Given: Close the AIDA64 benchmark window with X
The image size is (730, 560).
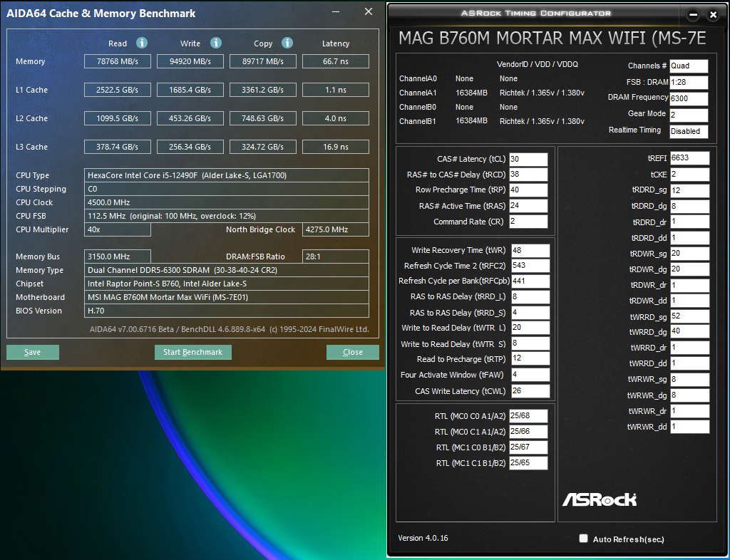Looking at the screenshot, I should click(369, 11).
